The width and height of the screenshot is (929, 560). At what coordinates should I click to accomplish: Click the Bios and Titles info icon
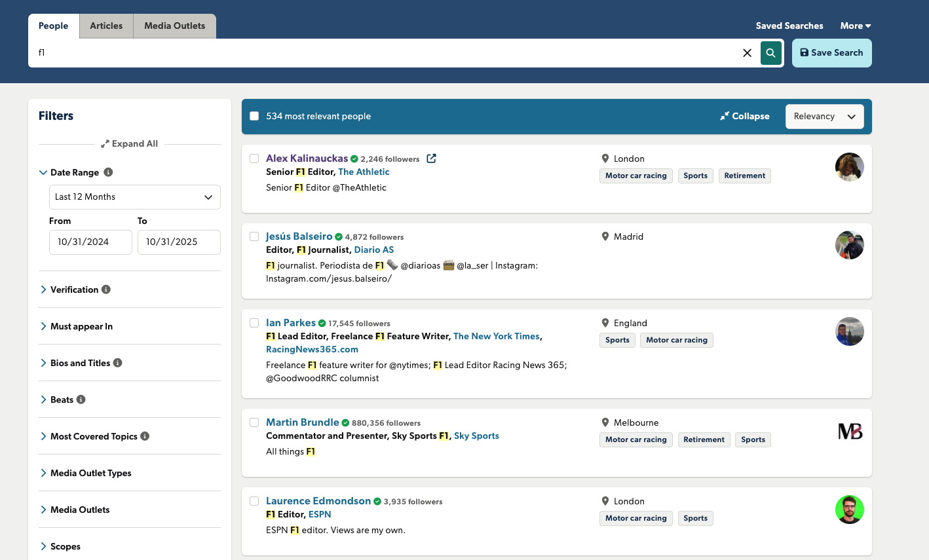pyautogui.click(x=118, y=363)
